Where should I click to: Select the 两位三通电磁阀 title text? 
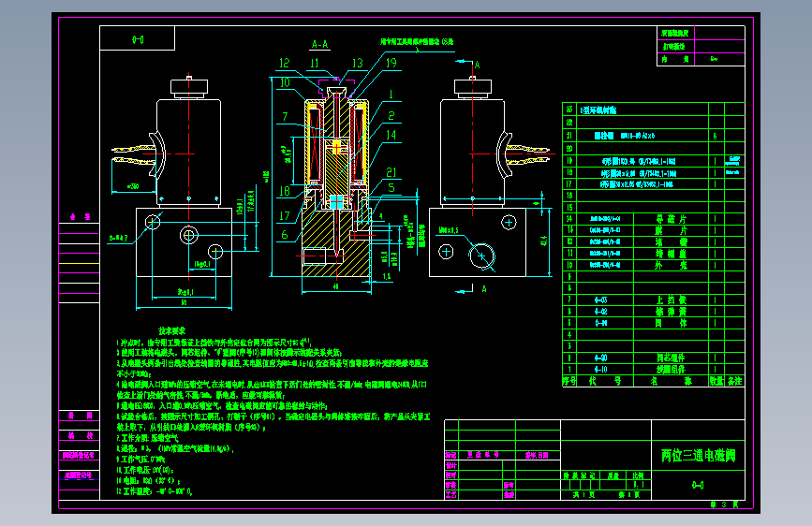[698, 456]
